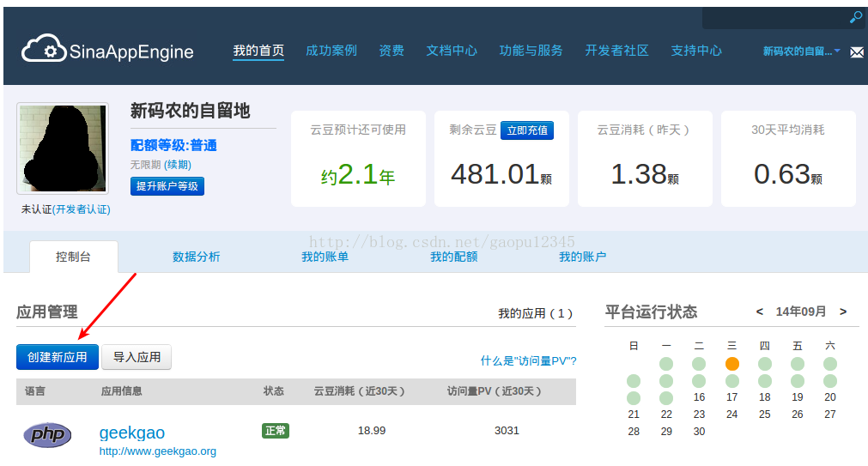Click the 1.38 yesterday consumption value

[x=645, y=174]
